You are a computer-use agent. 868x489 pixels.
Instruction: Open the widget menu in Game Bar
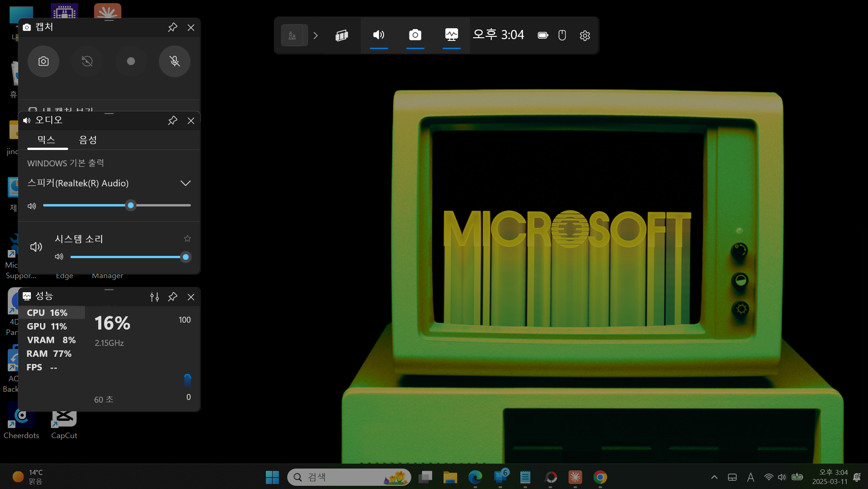click(342, 35)
